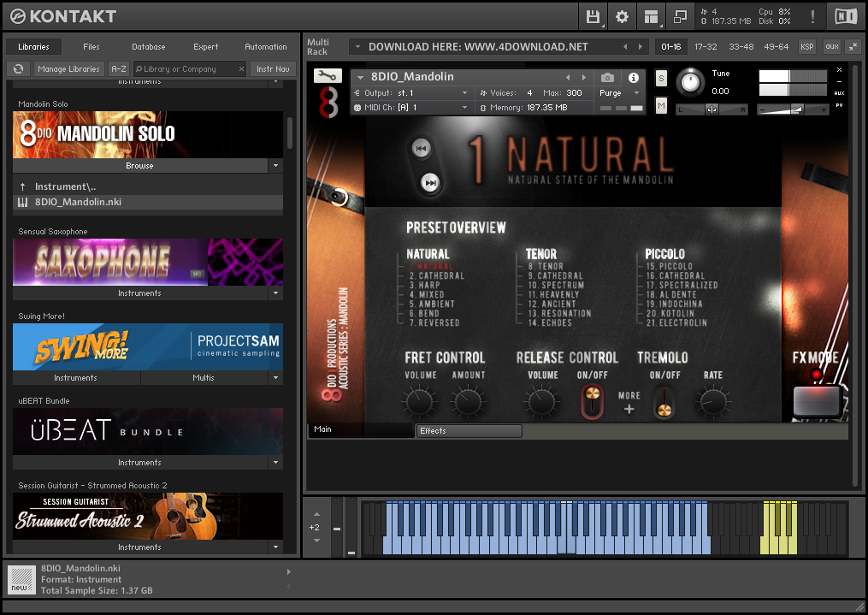Viewport: 868px width, 615px height.
Task: Click the panic exclamation mark icon
Action: point(812,16)
